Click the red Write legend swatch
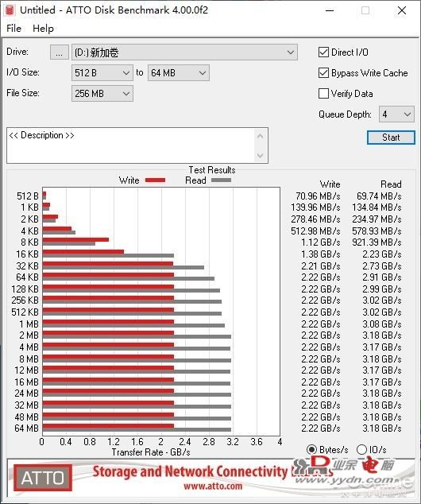Viewport: 421px width, 504px height. 155,180
